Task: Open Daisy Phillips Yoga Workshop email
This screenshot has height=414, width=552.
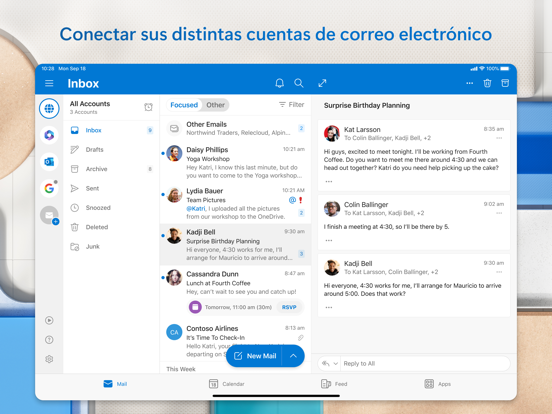Action: pyautogui.click(x=235, y=162)
